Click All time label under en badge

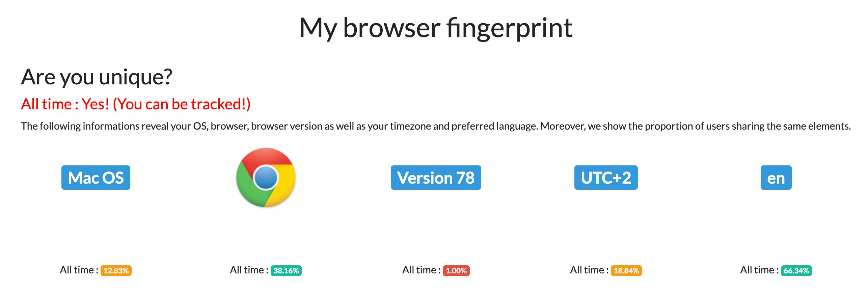pyautogui.click(x=759, y=270)
